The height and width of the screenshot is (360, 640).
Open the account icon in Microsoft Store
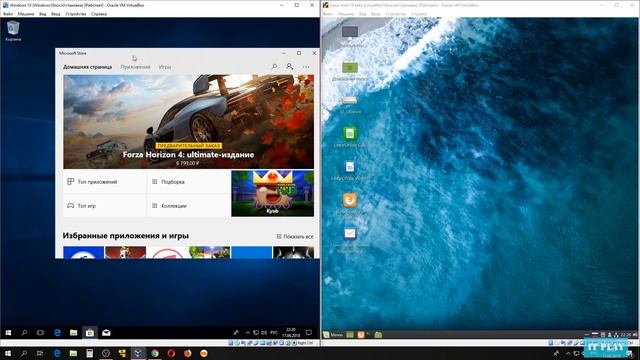point(289,67)
